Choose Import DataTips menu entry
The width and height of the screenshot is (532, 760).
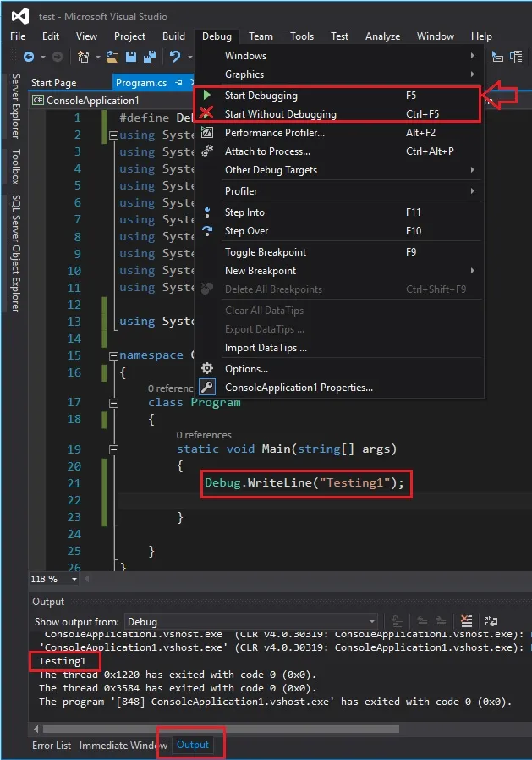[338, 348]
